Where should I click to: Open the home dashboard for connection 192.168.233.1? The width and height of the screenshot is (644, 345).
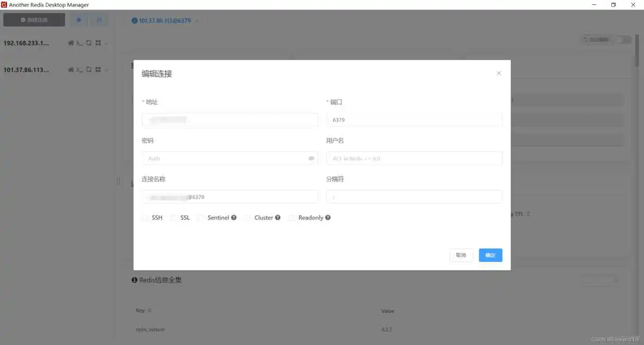[71, 43]
